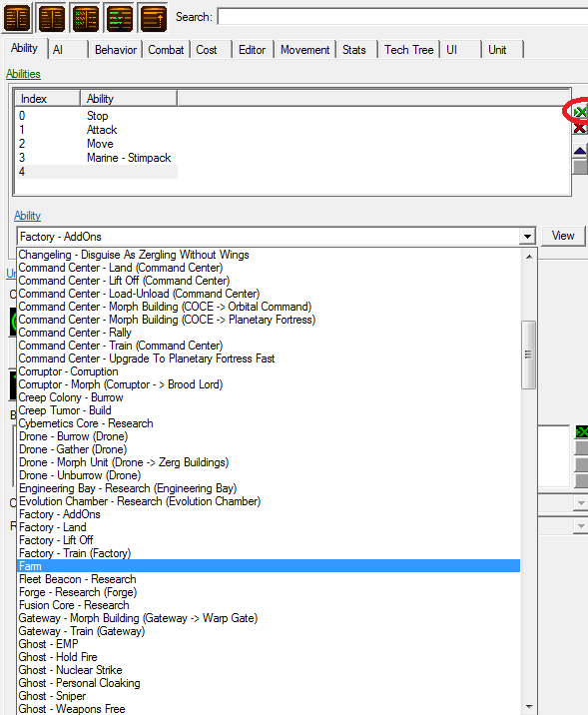Sort by the Ability column header
This screenshot has width=588, height=715.
tap(129, 99)
